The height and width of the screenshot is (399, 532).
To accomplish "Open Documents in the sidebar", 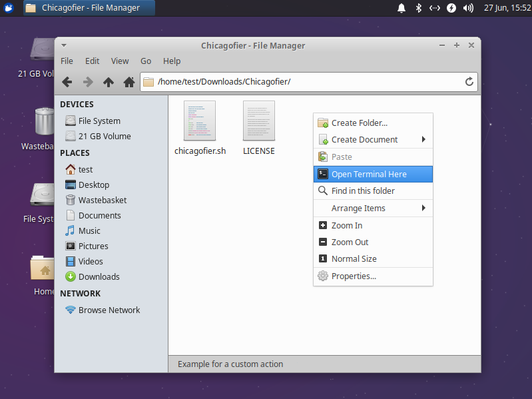I will click(x=93, y=215).
